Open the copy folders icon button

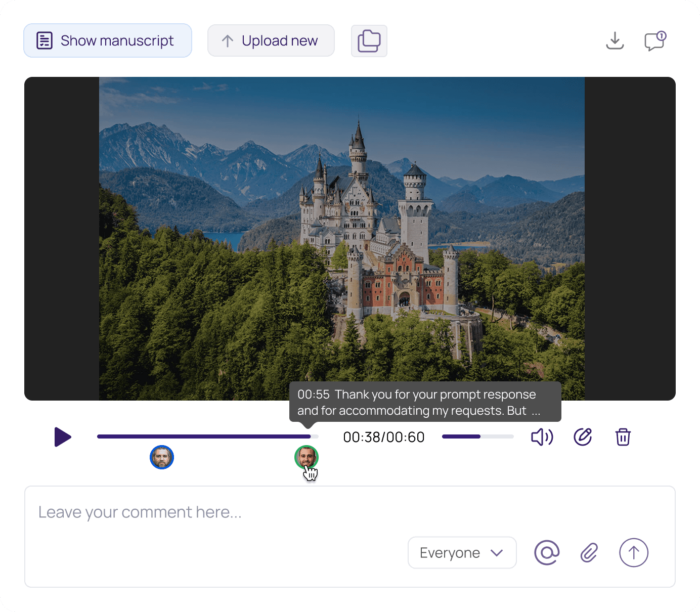click(369, 41)
